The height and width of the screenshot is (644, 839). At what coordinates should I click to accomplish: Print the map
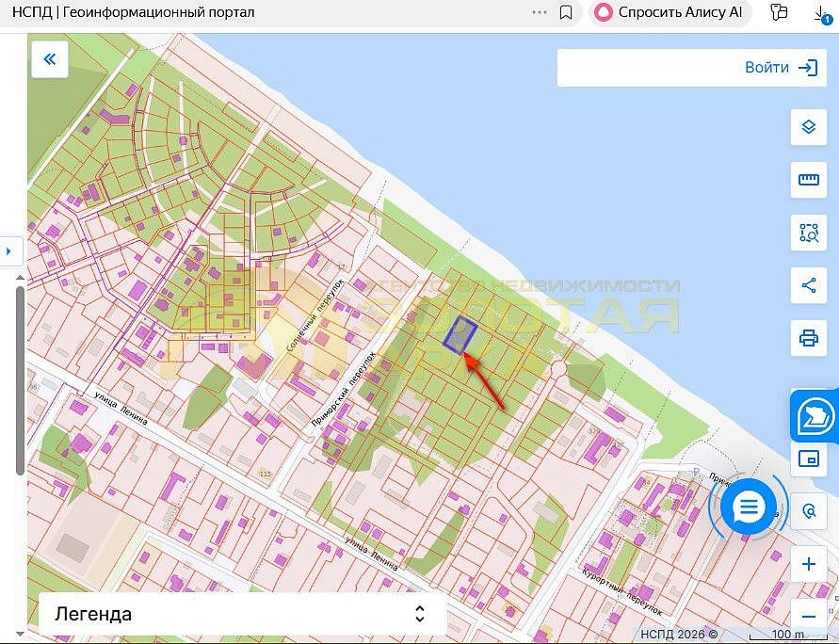coord(809,338)
